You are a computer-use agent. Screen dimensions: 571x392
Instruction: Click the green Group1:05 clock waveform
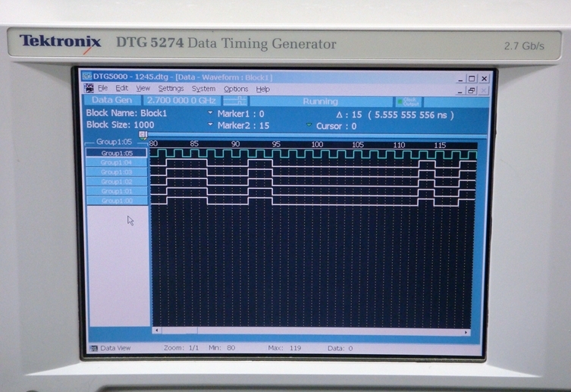coord(313,154)
